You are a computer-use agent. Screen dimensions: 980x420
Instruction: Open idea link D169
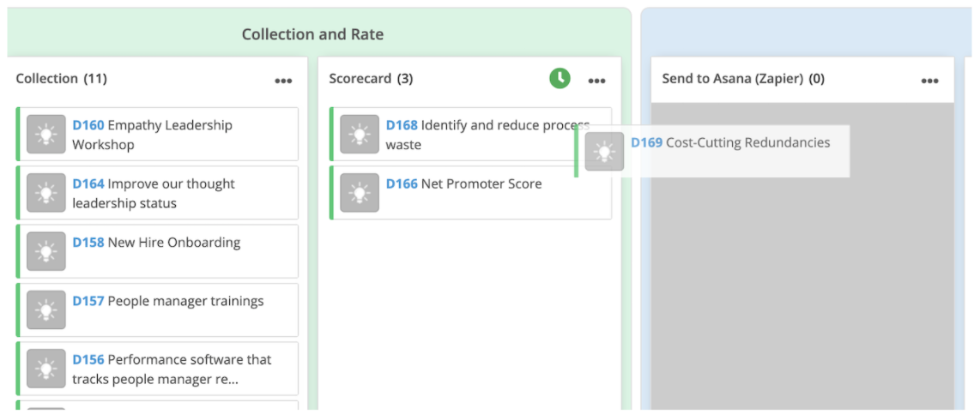coord(646,143)
